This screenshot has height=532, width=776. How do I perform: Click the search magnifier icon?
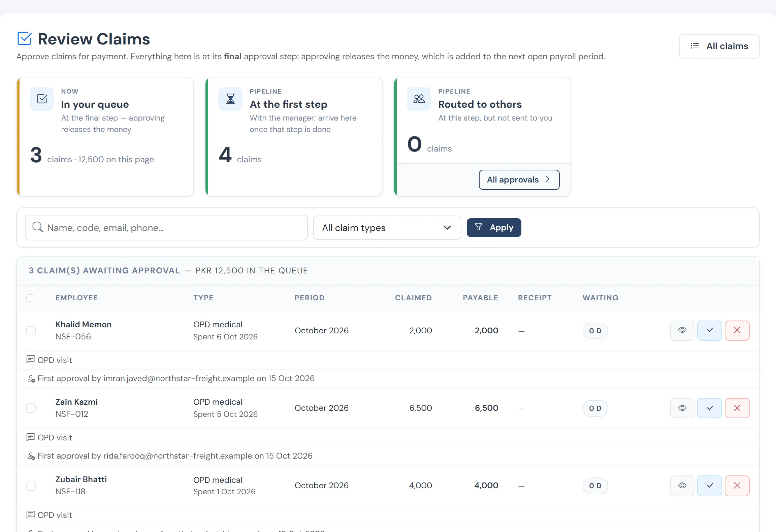[x=38, y=227]
